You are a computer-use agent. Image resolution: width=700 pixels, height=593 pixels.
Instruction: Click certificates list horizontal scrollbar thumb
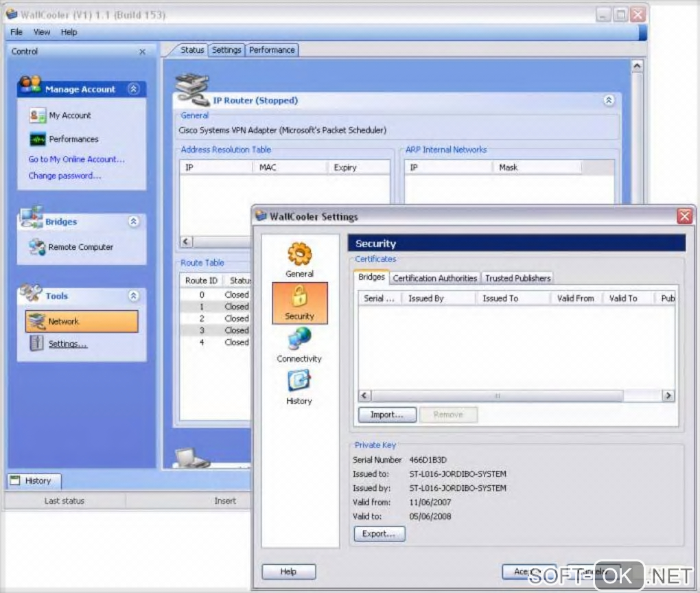(x=498, y=396)
